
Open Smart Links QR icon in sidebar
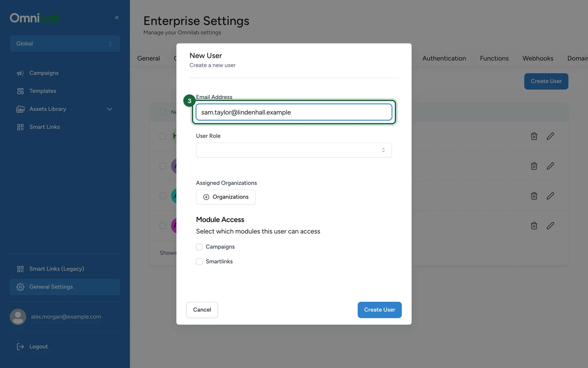pyautogui.click(x=20, y=127)
